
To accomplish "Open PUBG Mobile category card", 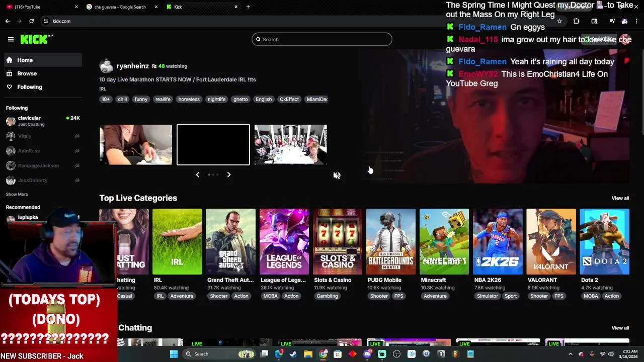I will pyautogui.click(x=391, y=241).
